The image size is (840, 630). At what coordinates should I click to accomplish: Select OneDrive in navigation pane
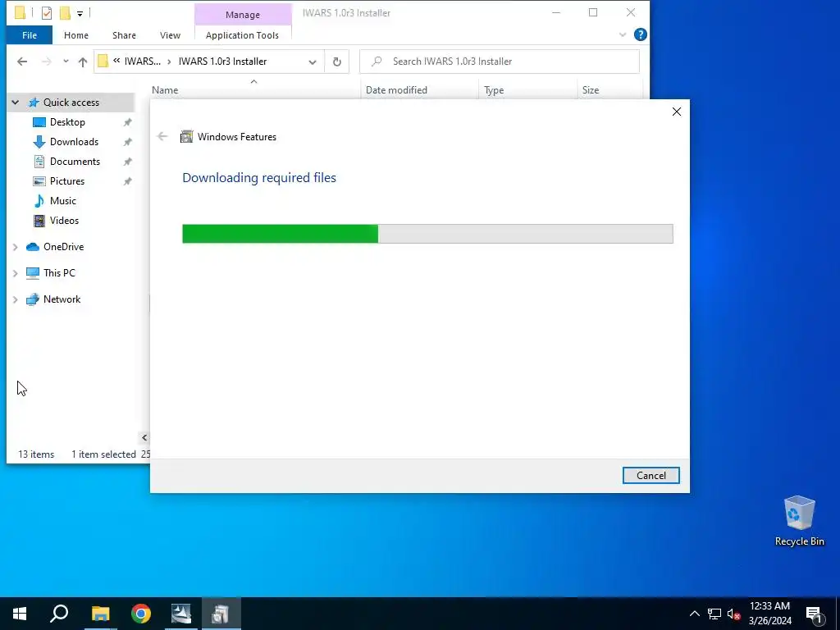coord(63,247)
